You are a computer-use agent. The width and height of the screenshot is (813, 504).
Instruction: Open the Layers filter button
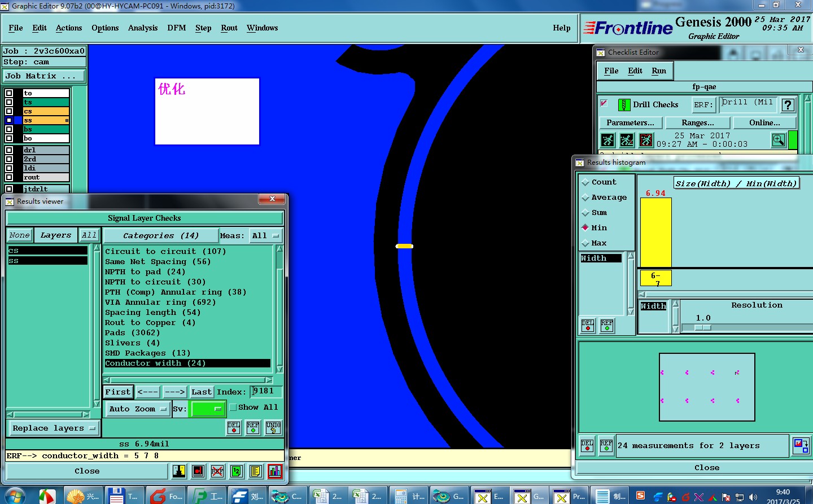coord(56,235)
